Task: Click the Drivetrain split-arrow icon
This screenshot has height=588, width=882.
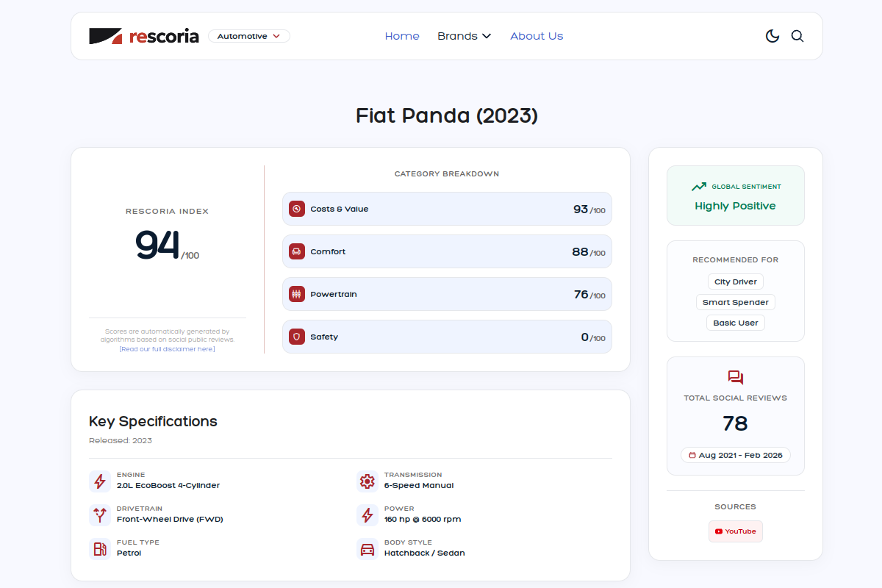Action: pyautogui.click(x=100, y=514)
